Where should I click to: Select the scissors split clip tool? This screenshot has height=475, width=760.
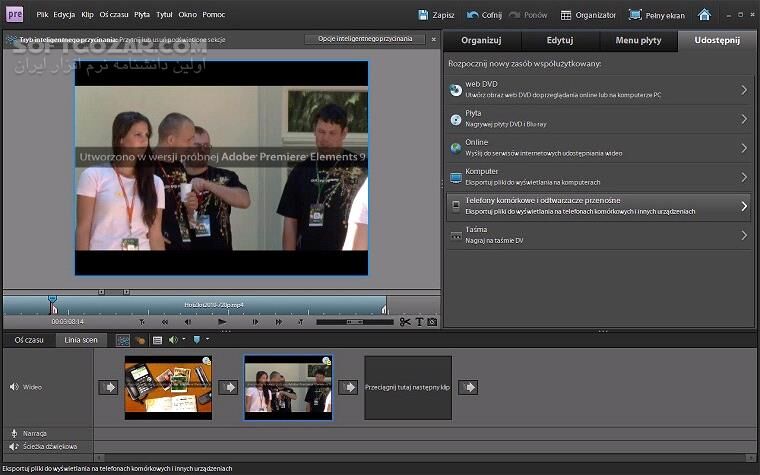tap(405, 322)
